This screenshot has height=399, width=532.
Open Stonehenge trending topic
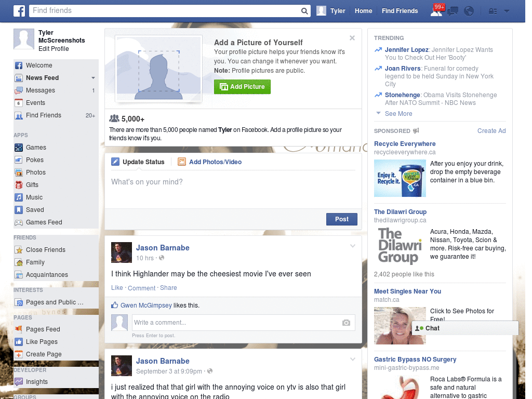coord(403,95)
